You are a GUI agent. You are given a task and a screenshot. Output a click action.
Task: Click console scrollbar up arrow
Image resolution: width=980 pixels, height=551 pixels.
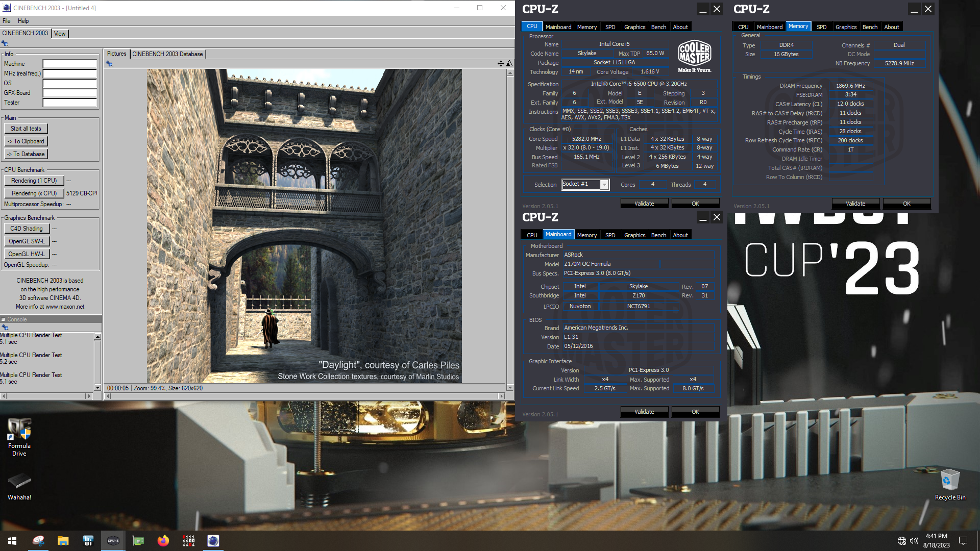pyautogui.click(x=97, y=337)
